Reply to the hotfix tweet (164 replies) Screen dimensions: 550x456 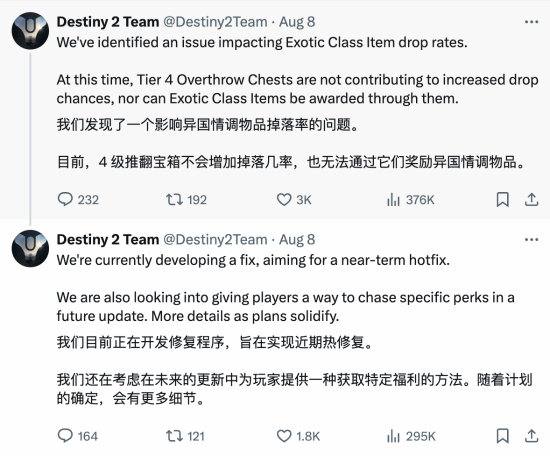pyautogui.click(x=78, y=436)
